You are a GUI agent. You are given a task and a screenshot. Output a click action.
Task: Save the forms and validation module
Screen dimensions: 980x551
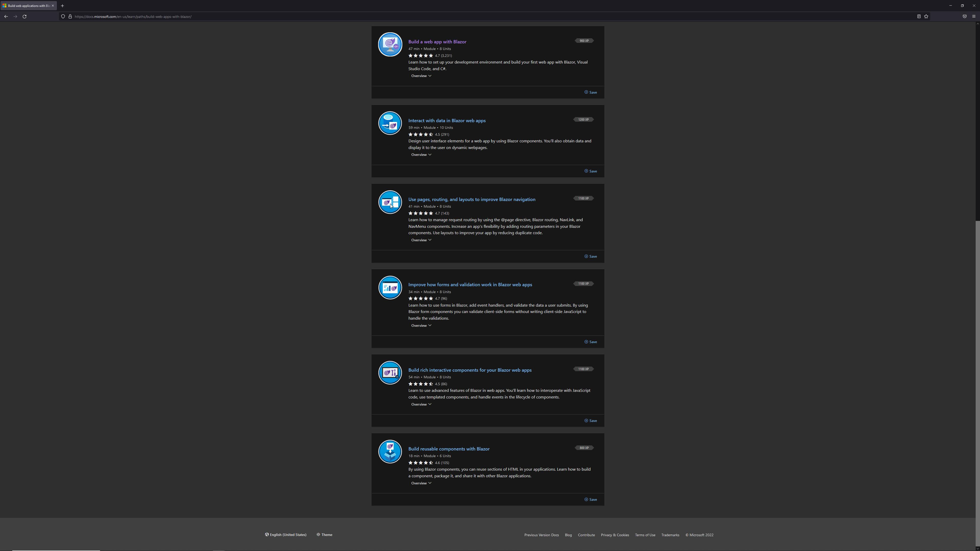click(x=591, y=342)
